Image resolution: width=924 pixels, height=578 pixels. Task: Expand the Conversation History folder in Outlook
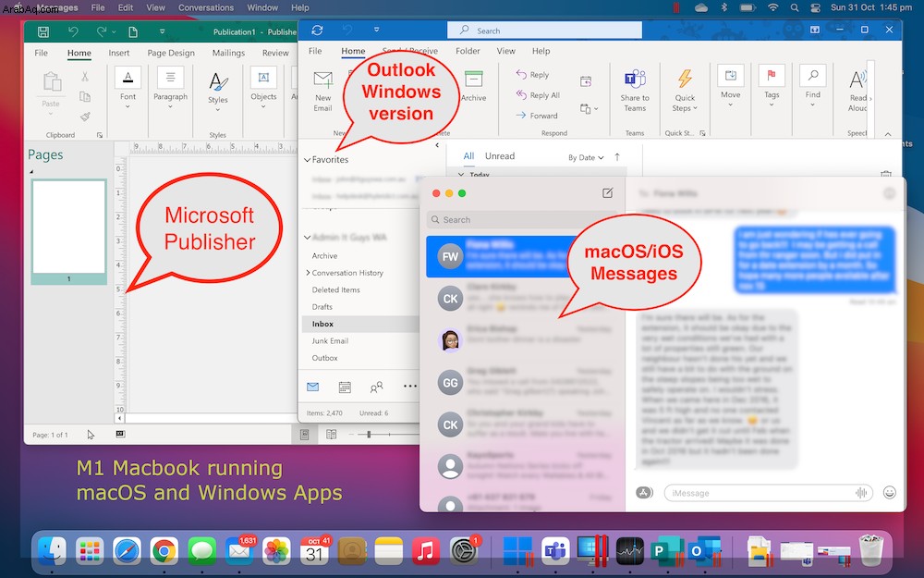point(308,273)
